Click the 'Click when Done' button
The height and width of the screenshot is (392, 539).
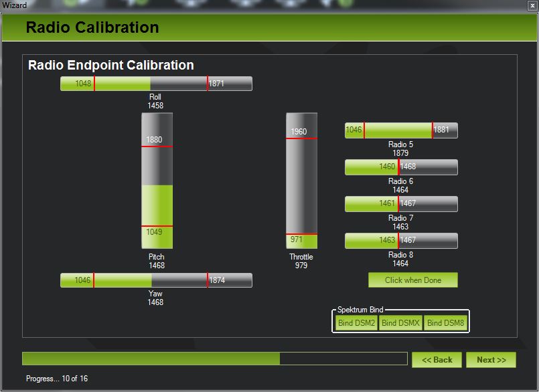point(413,280)
